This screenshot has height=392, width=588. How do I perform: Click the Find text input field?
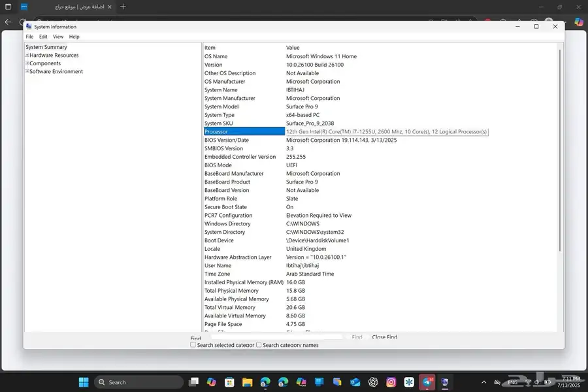[277, 337]
